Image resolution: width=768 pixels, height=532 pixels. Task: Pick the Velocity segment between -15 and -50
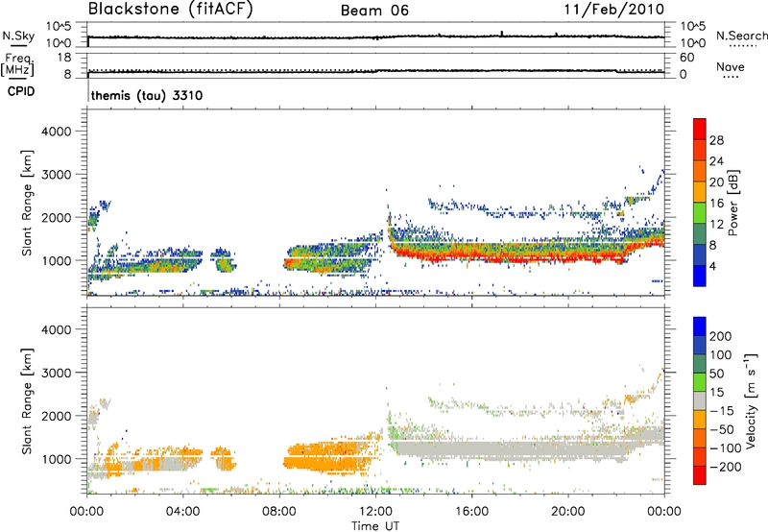point(700,420)
